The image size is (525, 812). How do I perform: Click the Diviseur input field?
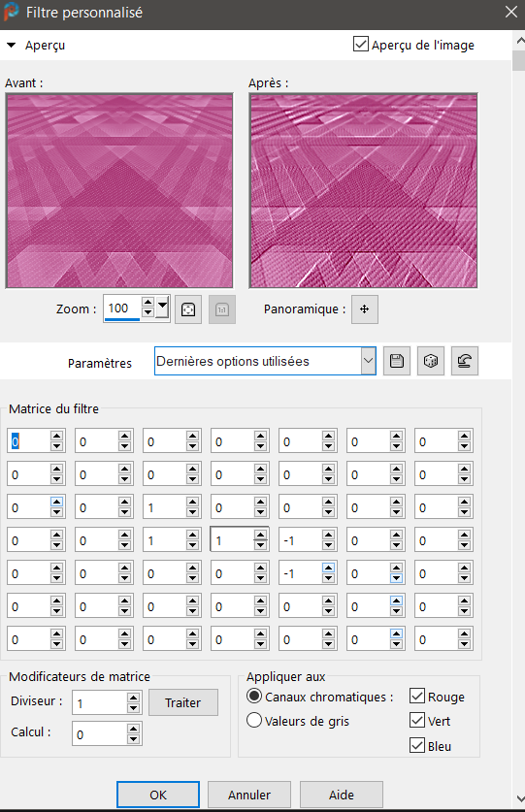click(x=100, y=703)
